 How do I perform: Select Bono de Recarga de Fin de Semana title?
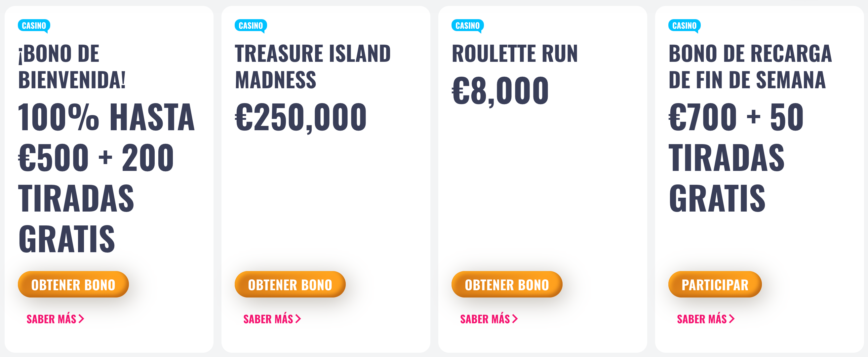click(750, 67)
